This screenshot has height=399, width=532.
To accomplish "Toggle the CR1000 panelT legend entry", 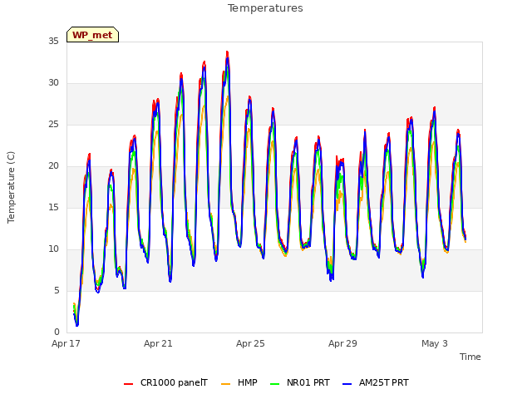I will [165, 382].
